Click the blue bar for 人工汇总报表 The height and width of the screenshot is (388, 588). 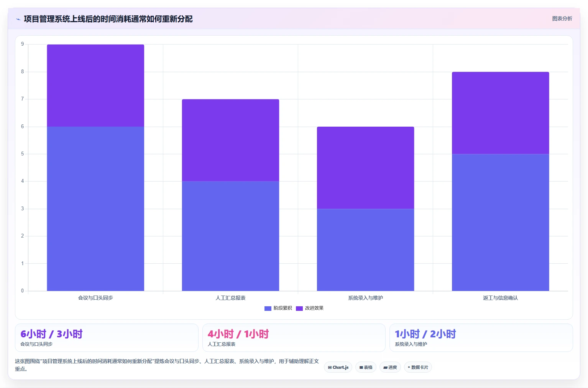(230, 236)
